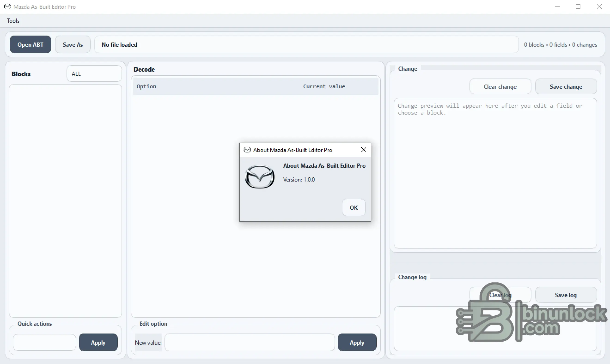
Task: Click the Quick actions input box
Action: (44, 343)
